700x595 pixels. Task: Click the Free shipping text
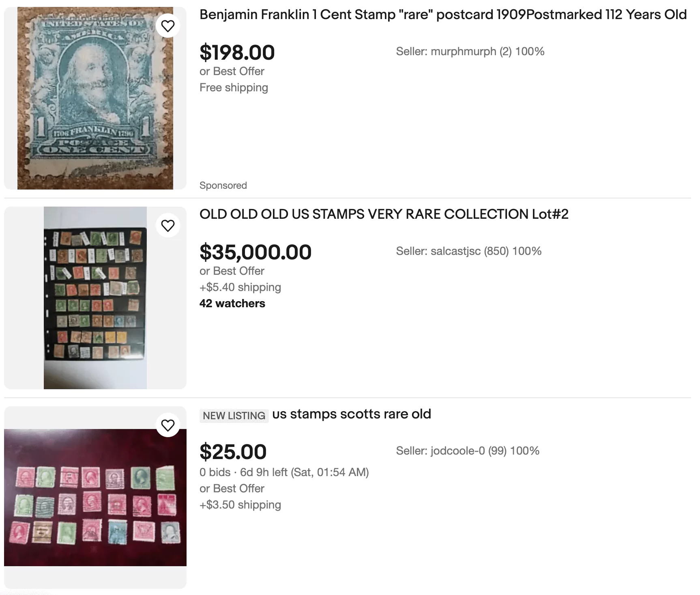[x=234, y=88]
